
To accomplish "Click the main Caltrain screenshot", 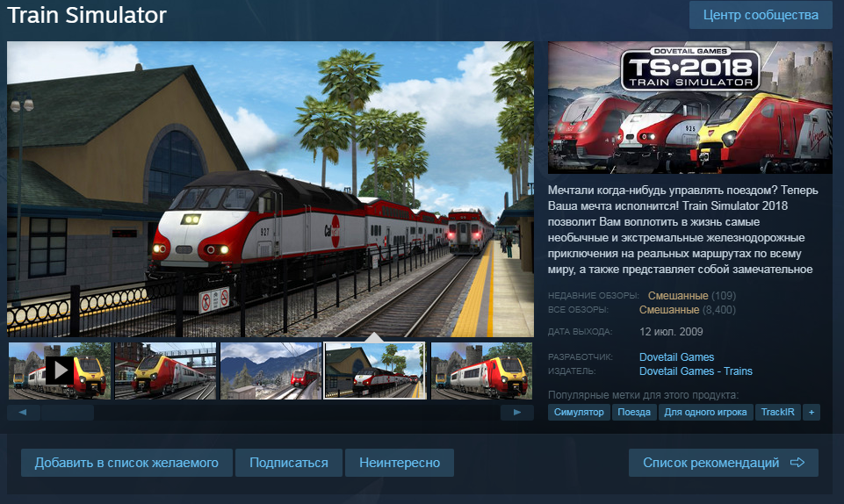I will 271,190.
